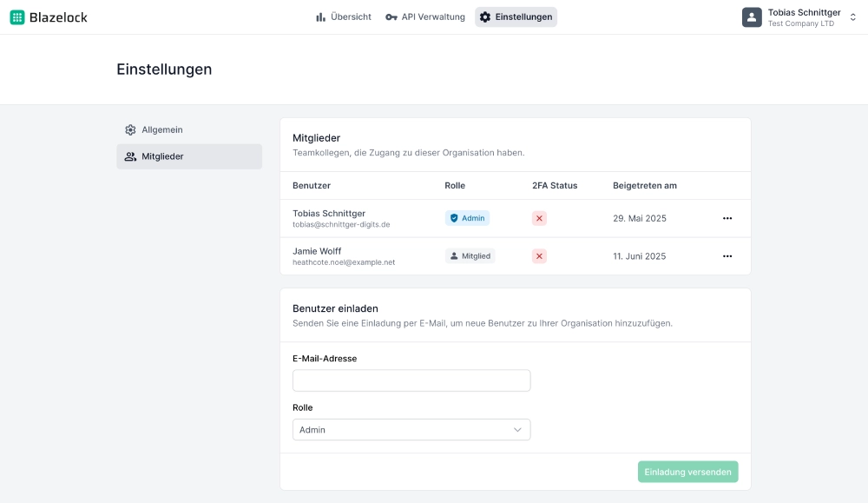Open the Rolle dropdown showing Admin
The height and width of the screenshot is (503, 868).
tap(411, 429)
